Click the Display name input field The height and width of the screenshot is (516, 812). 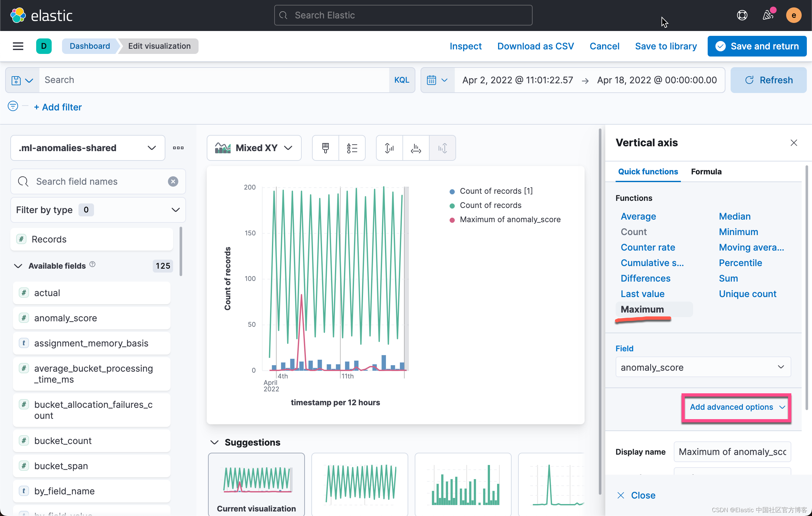732,452
